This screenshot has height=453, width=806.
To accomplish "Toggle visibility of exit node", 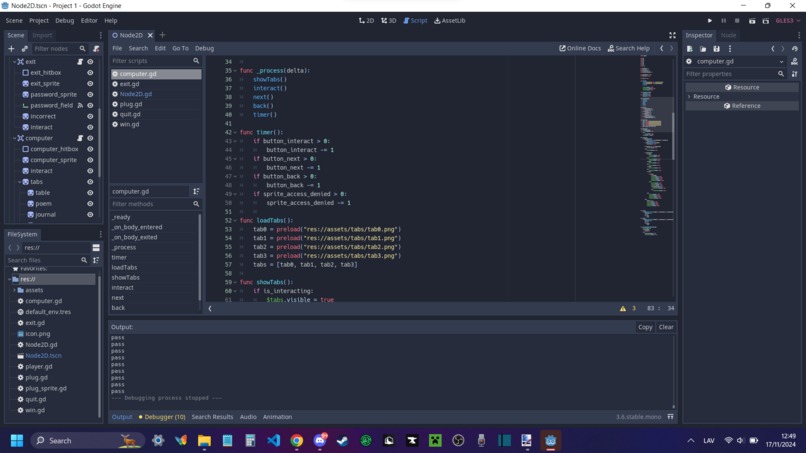I will point(90,62).
